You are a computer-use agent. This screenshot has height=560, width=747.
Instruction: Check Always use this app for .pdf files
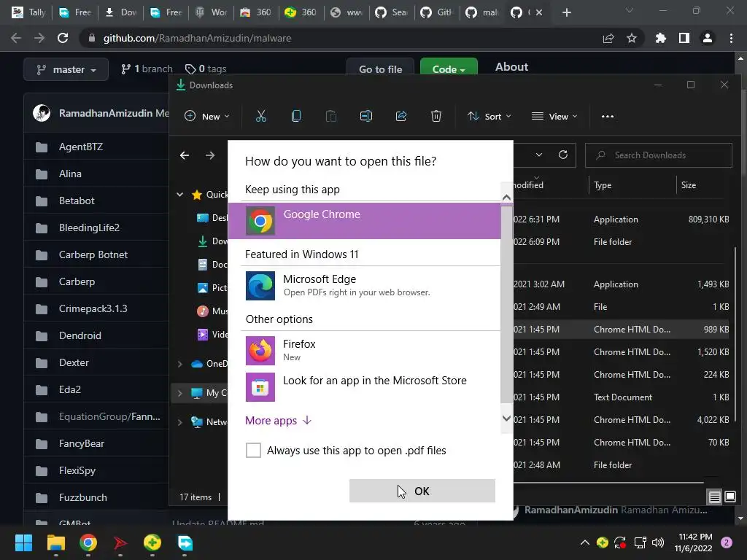(x=253, y=450)
